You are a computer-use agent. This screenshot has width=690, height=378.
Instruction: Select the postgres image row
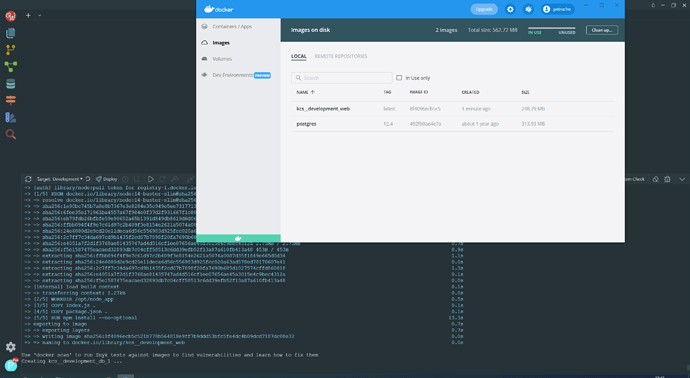point(452,124)
